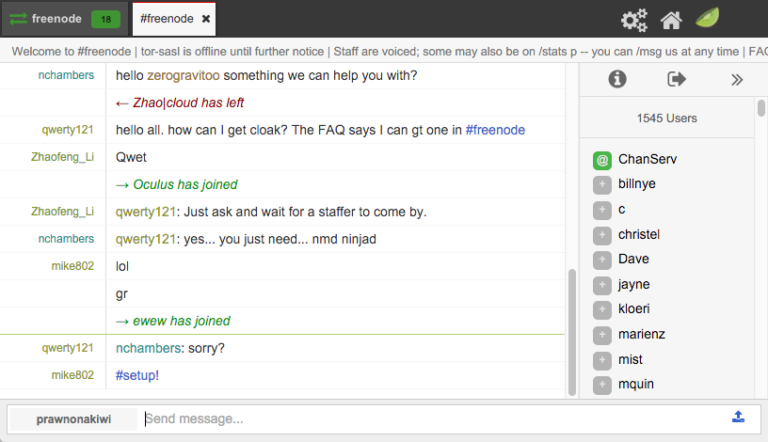Click the leave channel arrow icon
This screenshot has height=442, width=768.
(x=677, y=79)
